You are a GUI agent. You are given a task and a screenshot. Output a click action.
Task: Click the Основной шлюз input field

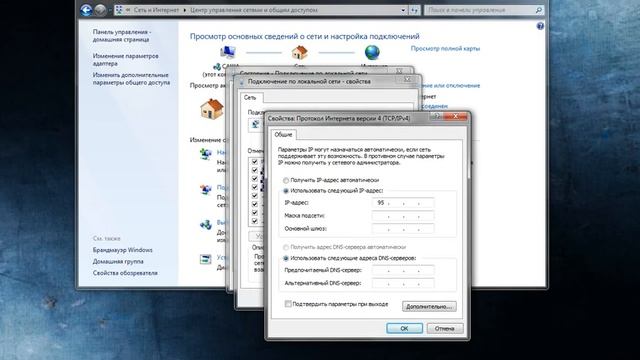click(403, 229)
